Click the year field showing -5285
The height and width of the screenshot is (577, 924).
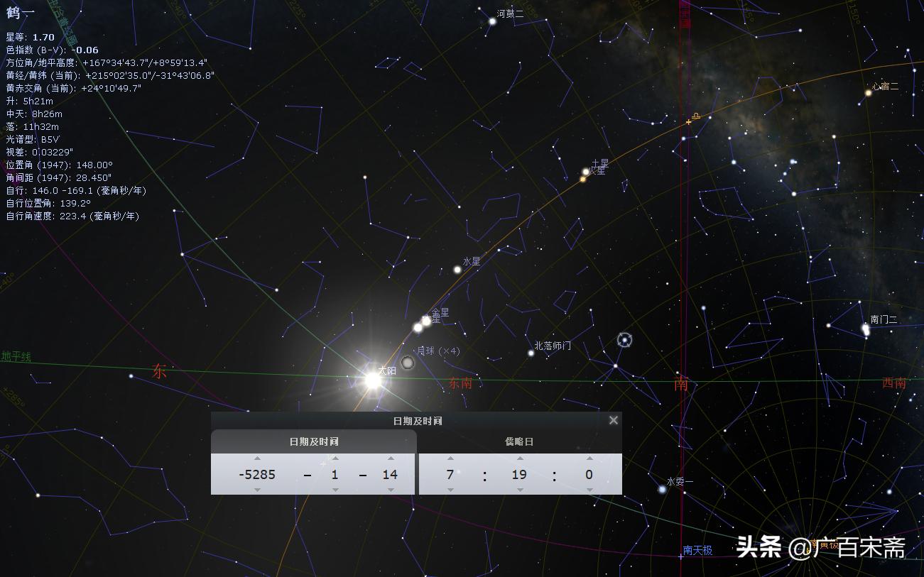[257, 474]
